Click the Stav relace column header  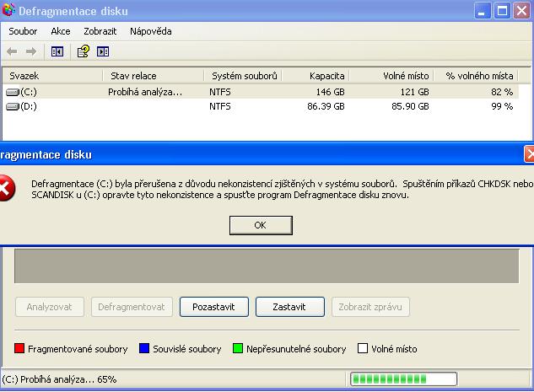pos(154,76)
